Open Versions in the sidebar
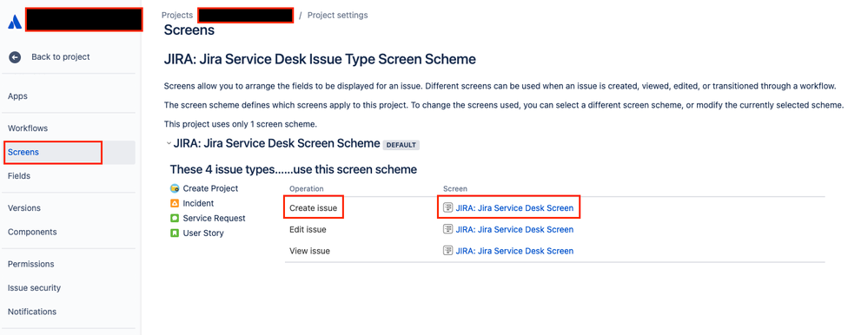This screenshot has width=868, height=335. tap(24, 208)
